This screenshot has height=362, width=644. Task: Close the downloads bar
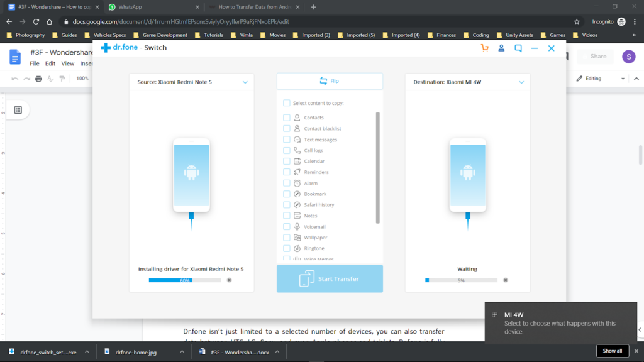636,351
